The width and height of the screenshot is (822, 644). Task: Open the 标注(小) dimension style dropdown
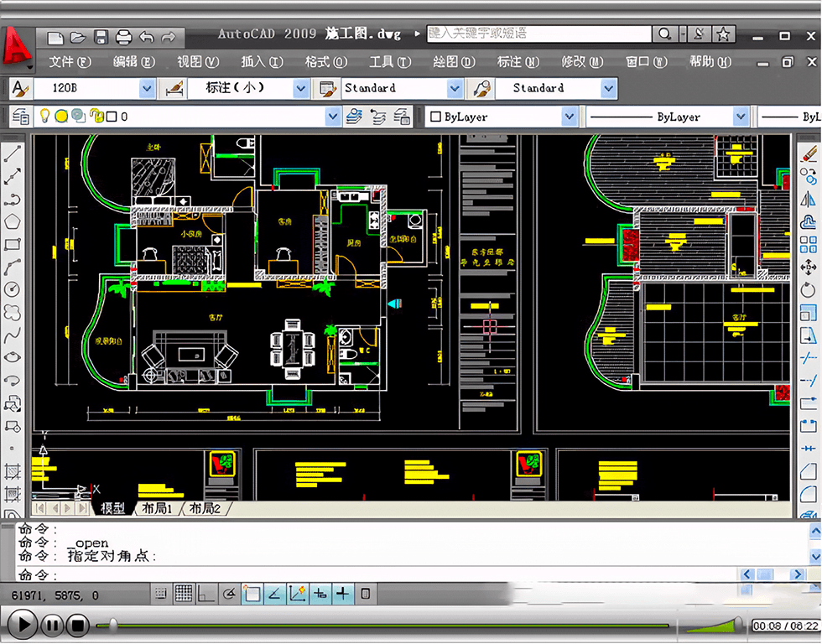coord(301,88)
